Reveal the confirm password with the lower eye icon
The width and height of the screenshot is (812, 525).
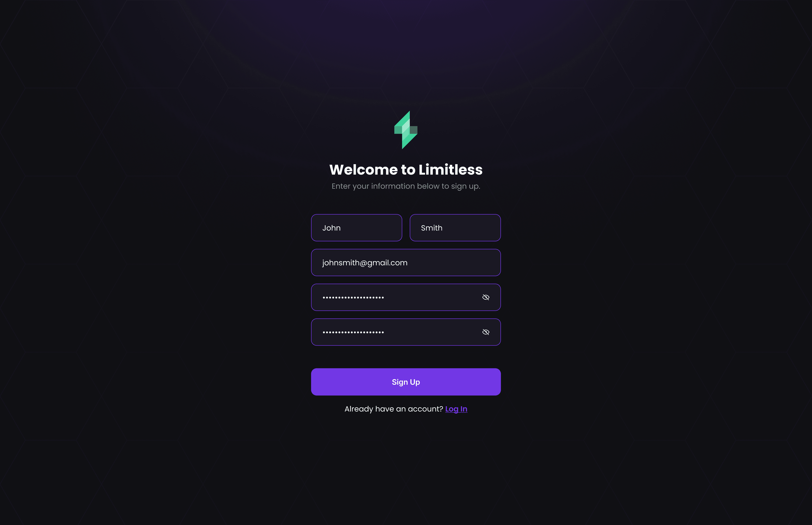coord(486,332)
